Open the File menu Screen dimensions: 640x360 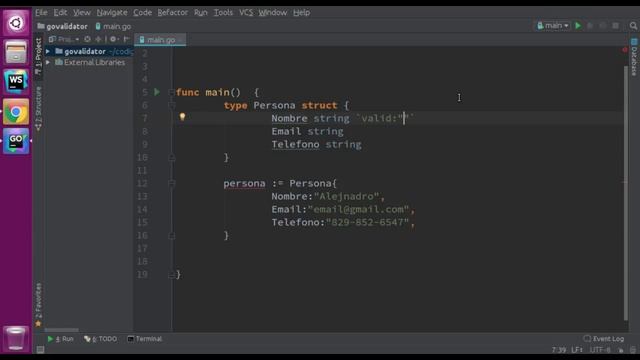(41, 13)
